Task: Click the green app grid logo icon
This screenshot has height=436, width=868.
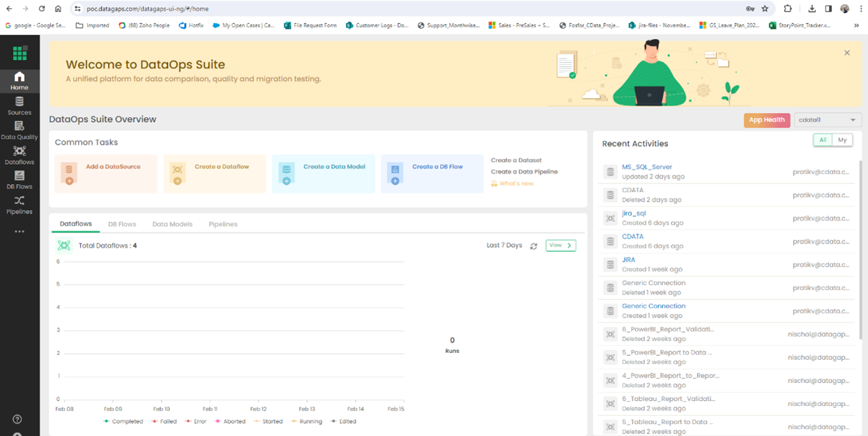Action: 20,53
